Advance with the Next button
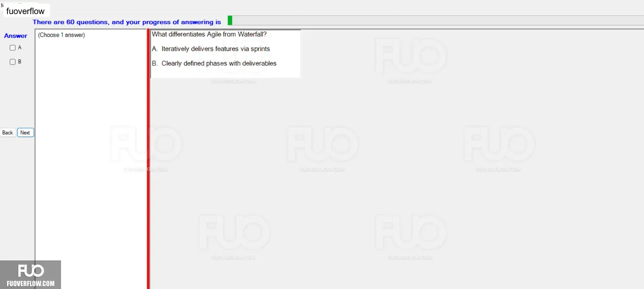Image resolution: width=644 pixels, height=289 pixels. [25, 133]
